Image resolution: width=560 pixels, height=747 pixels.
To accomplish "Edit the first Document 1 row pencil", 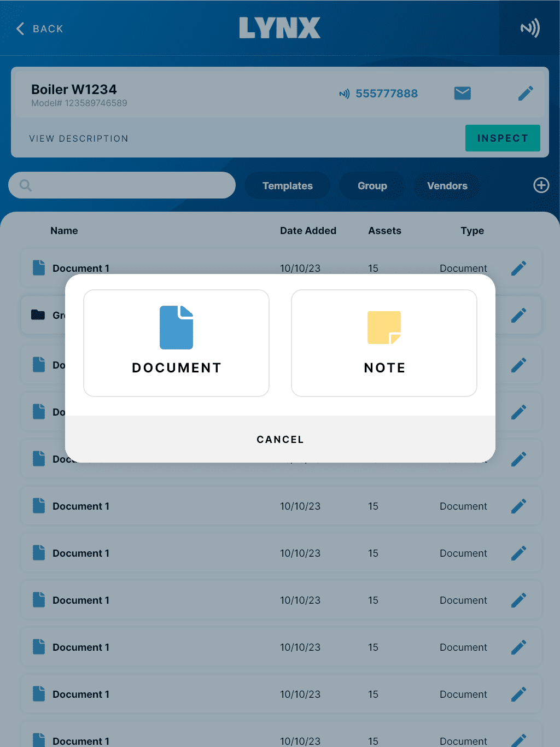I will pos(518,268).
